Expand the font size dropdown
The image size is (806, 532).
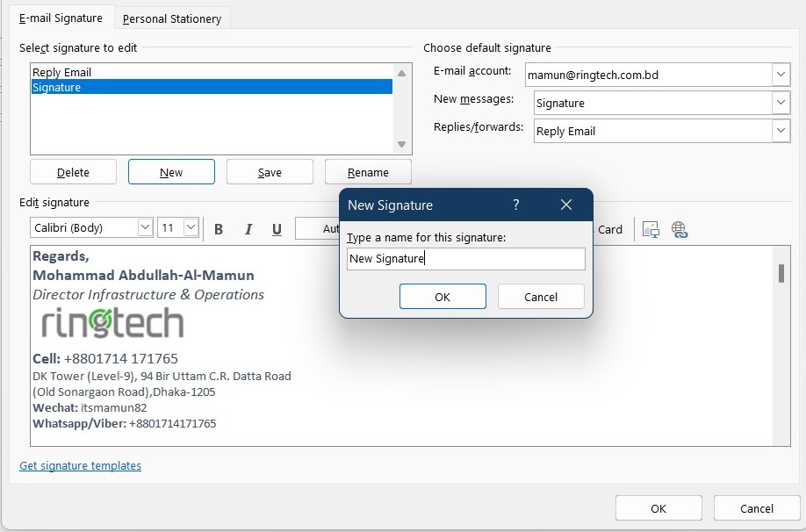click(x=190, y=227)
